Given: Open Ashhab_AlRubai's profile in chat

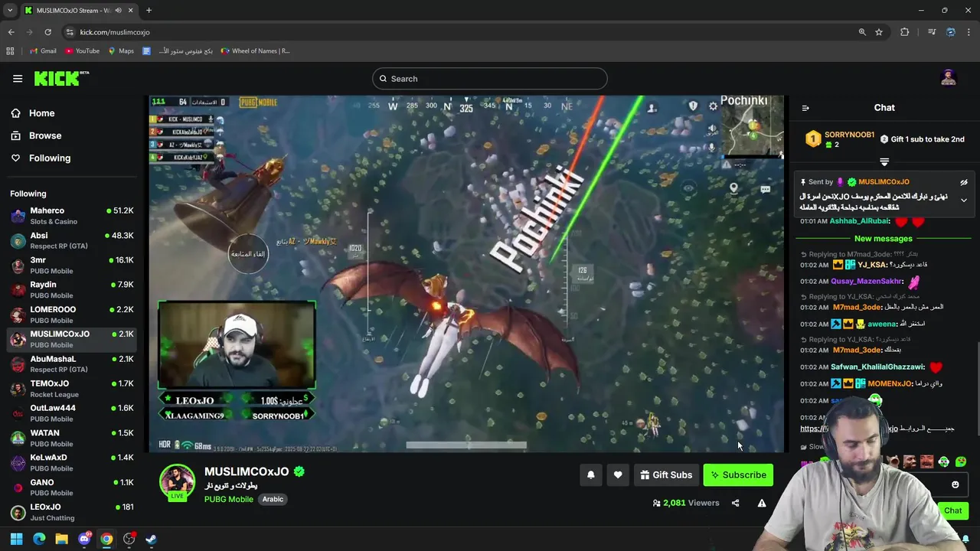Looking at the screenshot, I should (x=859, y=221).
